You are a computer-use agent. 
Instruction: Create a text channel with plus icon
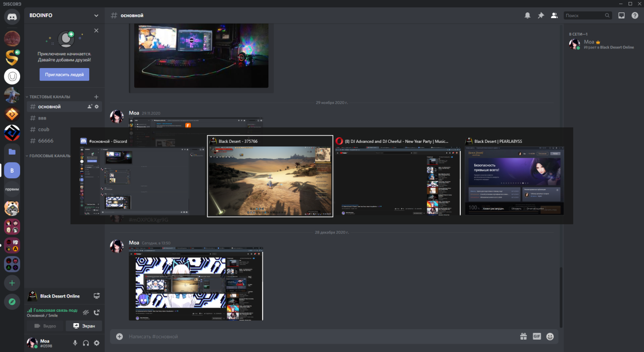pos(96,97)
